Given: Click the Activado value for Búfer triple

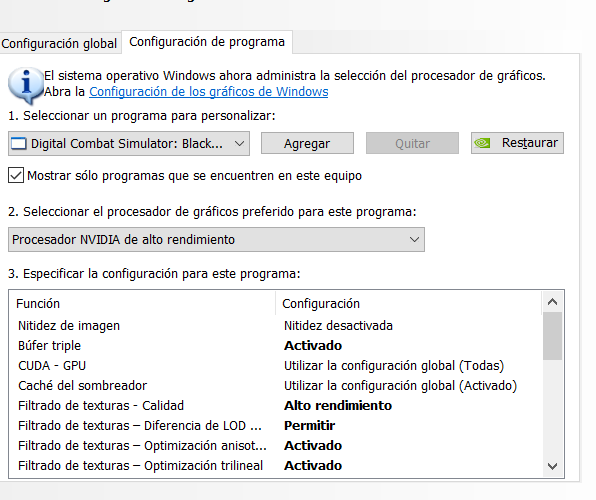Looking at the screenshot, I should (313, 346).
